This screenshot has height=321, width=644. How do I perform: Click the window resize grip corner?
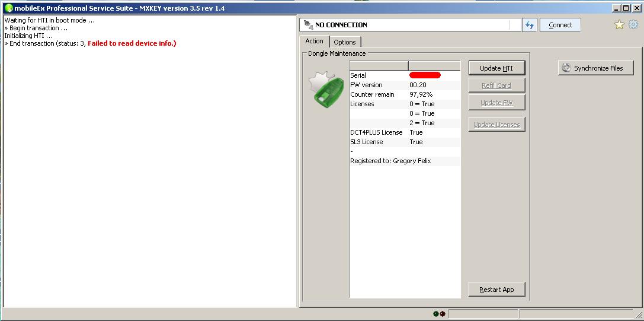tap(638, 315)
